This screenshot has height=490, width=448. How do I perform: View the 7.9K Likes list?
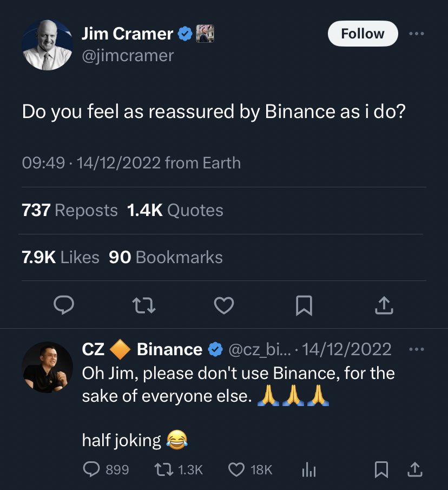(x=61, y=257)
